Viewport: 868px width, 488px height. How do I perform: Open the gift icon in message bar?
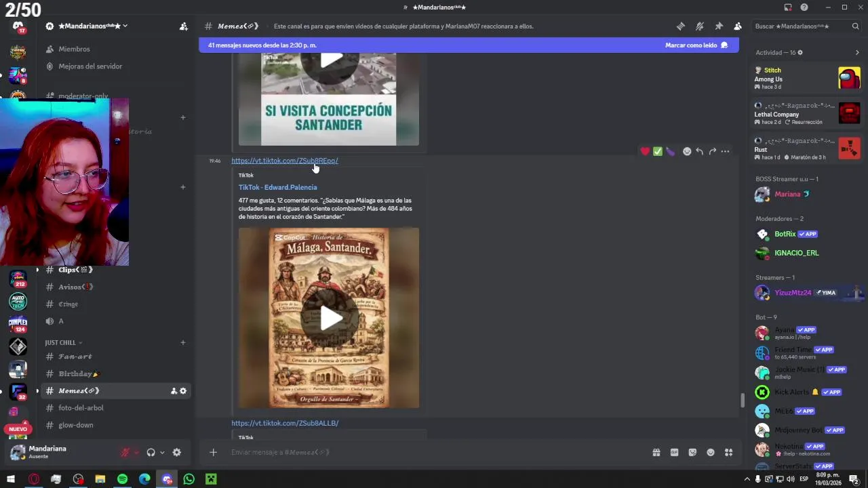656,452
